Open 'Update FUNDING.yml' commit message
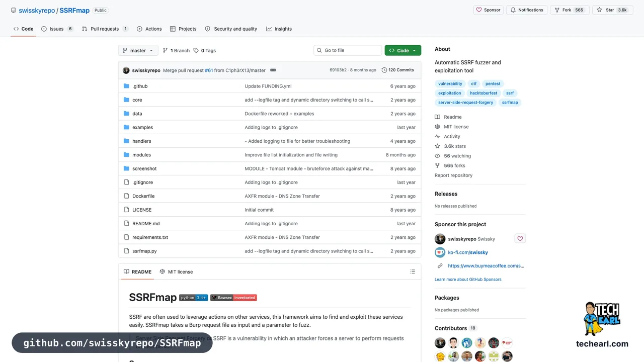 (x=268, y=86)
